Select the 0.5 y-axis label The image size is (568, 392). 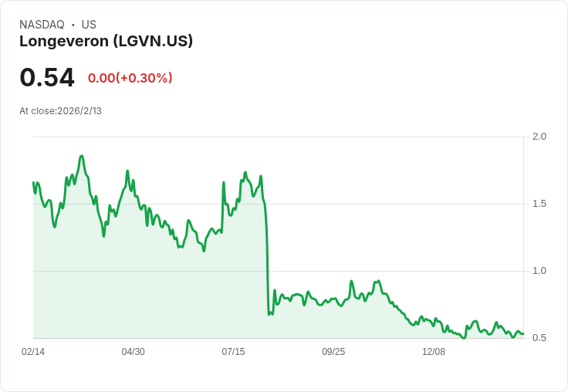click(539, 338)
